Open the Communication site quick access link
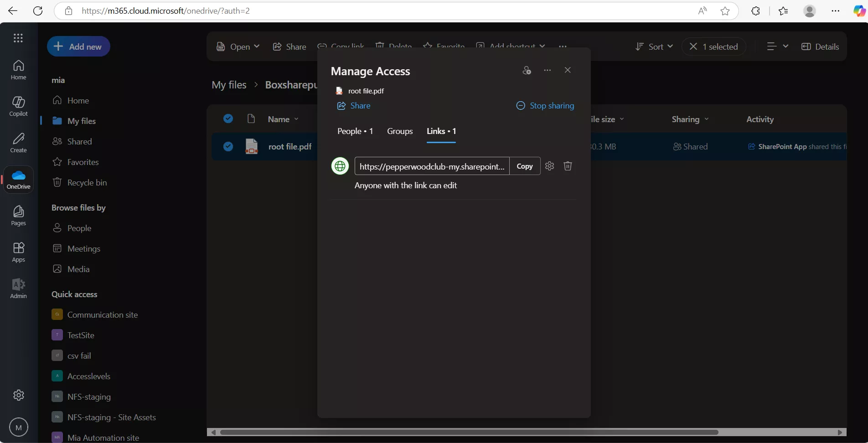Screen dimensions: 868x443 pos(103,315)
